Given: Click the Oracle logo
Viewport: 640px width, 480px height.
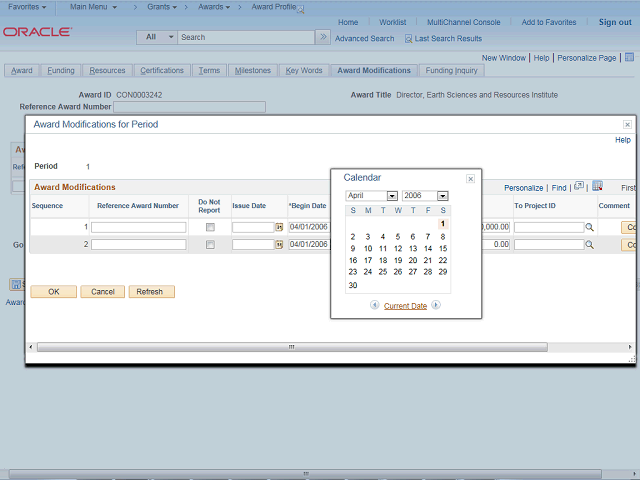Looking at the screenshot, I should pyautogui.click(x=38, y=32).
